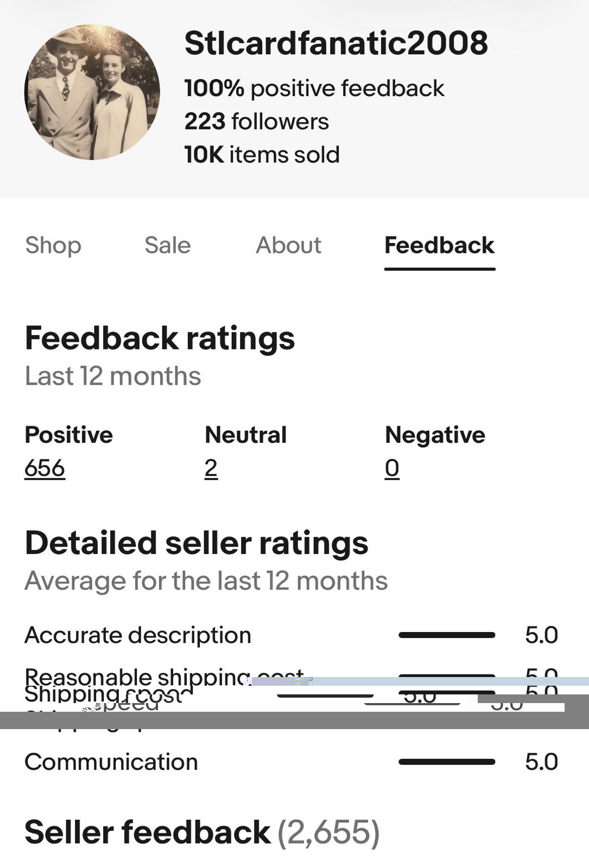
Task: Open the Sale tab
Action: click(x=167, y=245)
